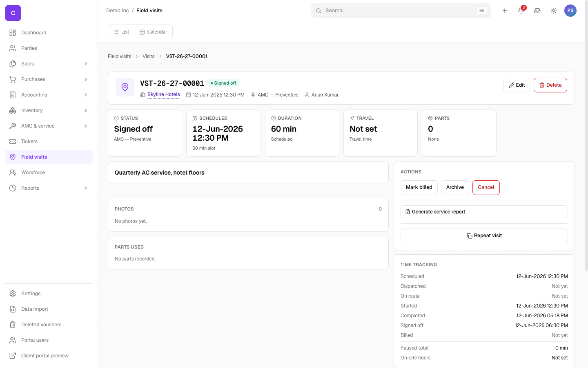Click the No photos yet. text
Screen dimensions: 588x368
pos(131,221)
